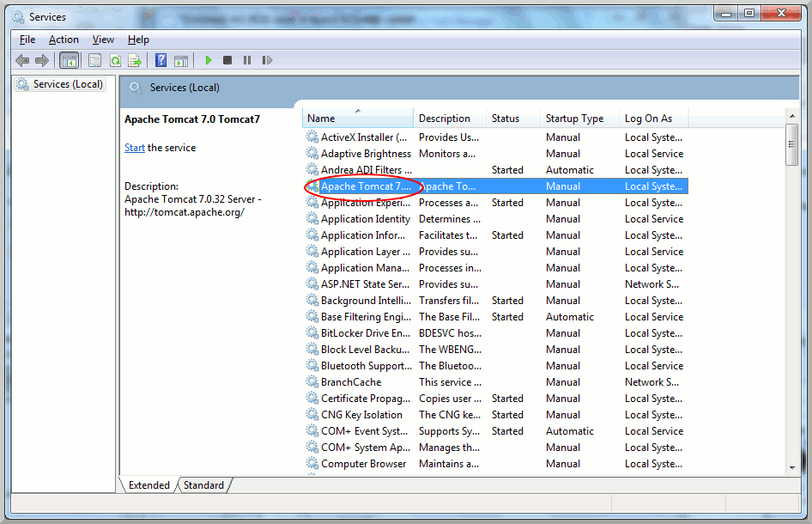Switch to the Standard tab

pos(203,485)
